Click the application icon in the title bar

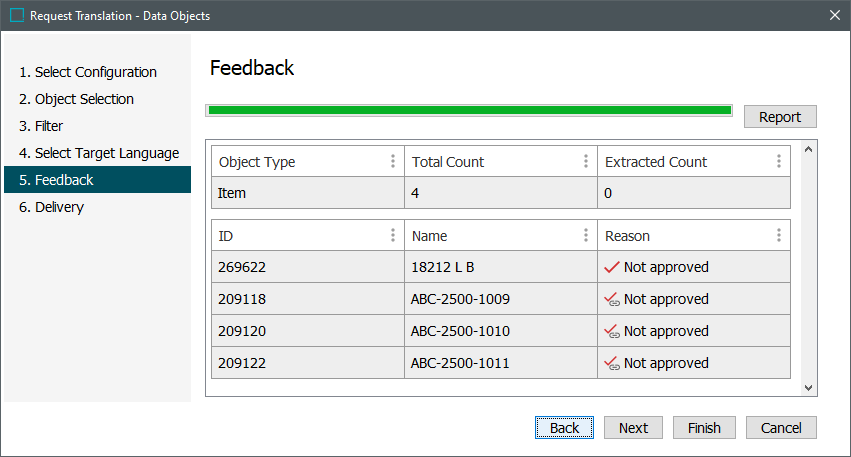coord(16,16)
